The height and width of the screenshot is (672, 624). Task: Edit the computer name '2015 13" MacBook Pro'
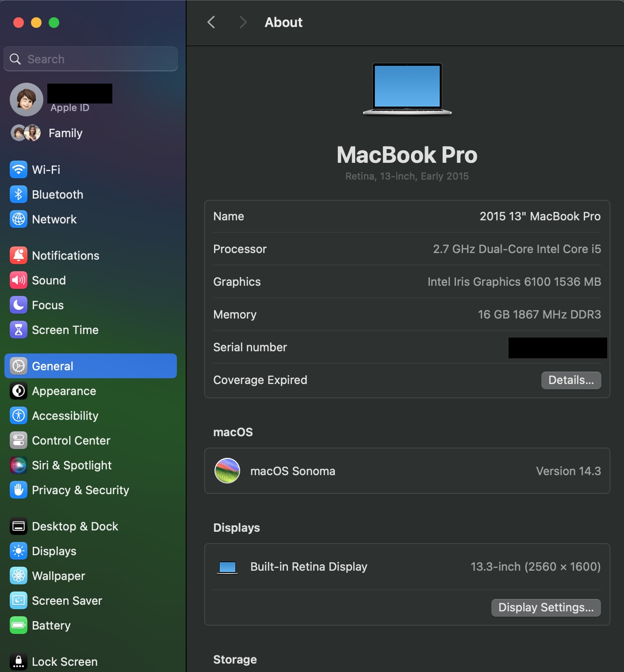(540, 216)
